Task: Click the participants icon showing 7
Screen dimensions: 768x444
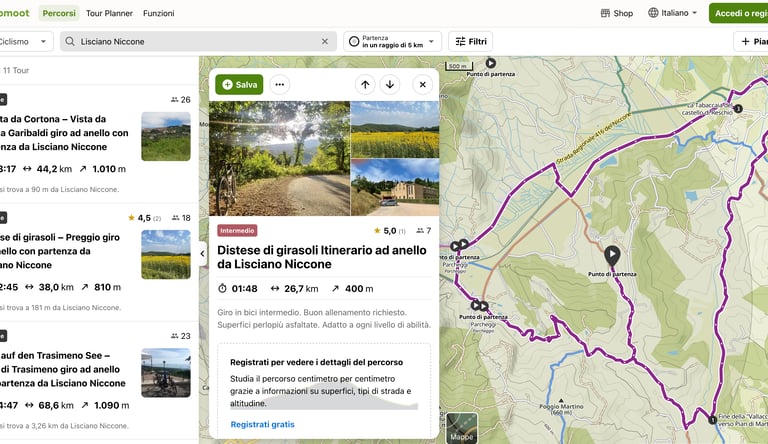Action: coord(420,231)
